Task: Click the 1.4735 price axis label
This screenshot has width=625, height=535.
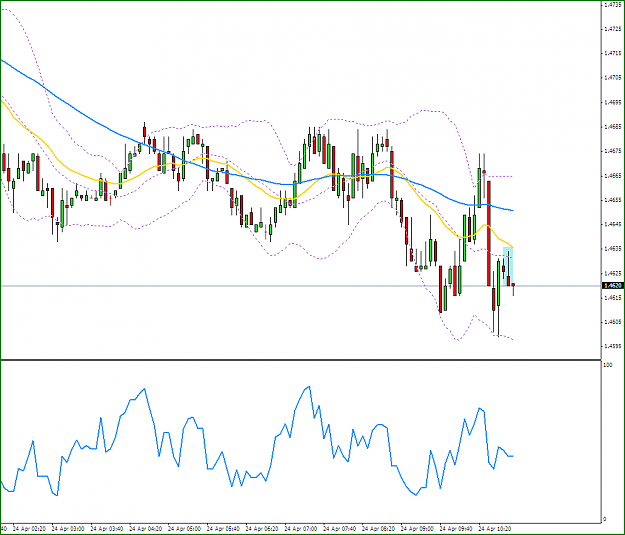Action: (x=612, y=4)
